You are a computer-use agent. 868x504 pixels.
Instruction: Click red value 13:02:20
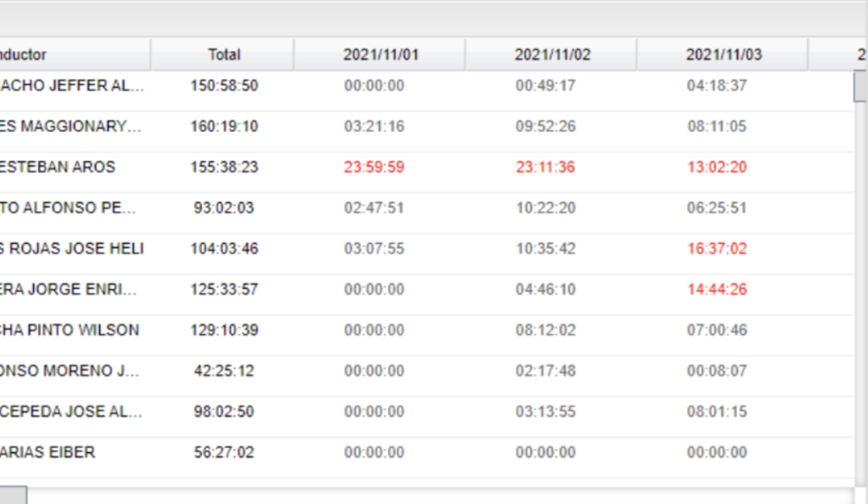pyautogui.click(x=717, y=167)
